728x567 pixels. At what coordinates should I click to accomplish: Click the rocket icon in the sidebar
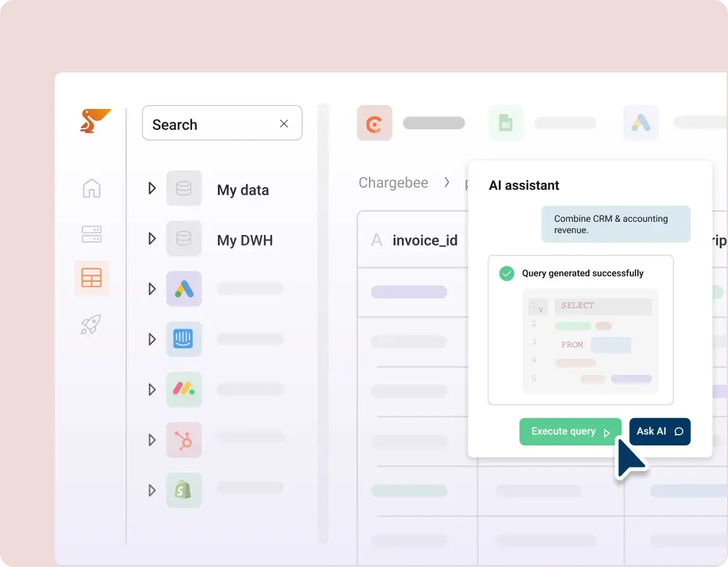coord(91,324)
